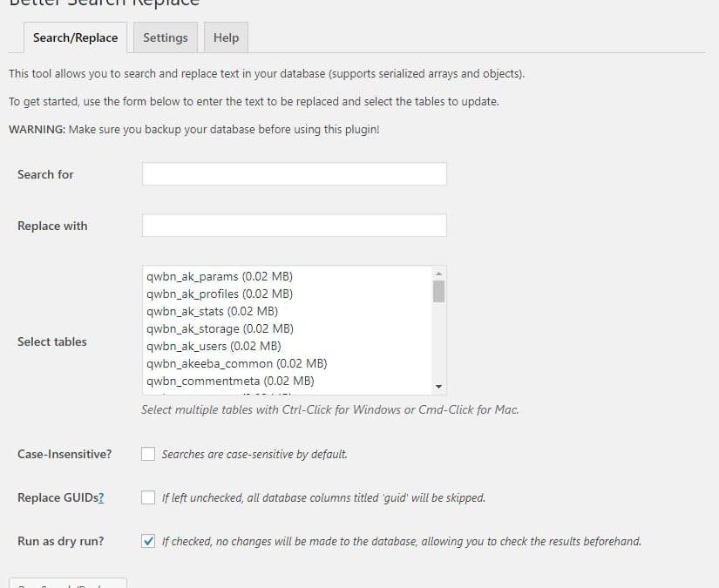Select table qwbn_ak_profiles
Image resolution: width=719 pixels, height=588 pixels.
coord(220,294)
